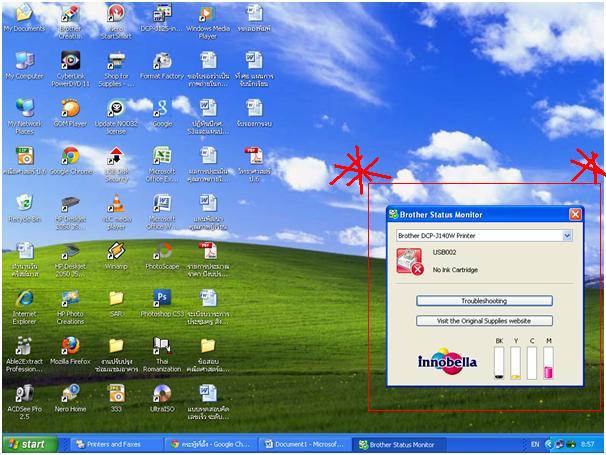Select the Recycle Bin icon

[x=24, y=208]
